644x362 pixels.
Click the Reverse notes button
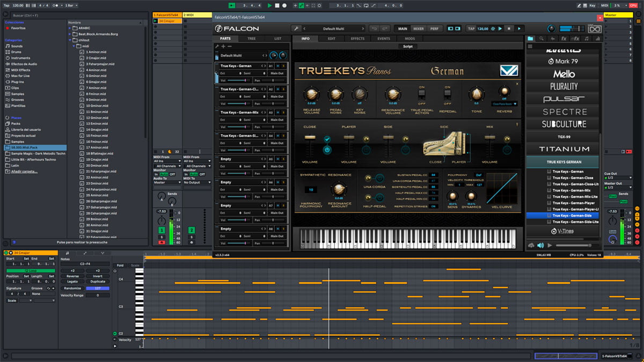[x=72, y=276]
